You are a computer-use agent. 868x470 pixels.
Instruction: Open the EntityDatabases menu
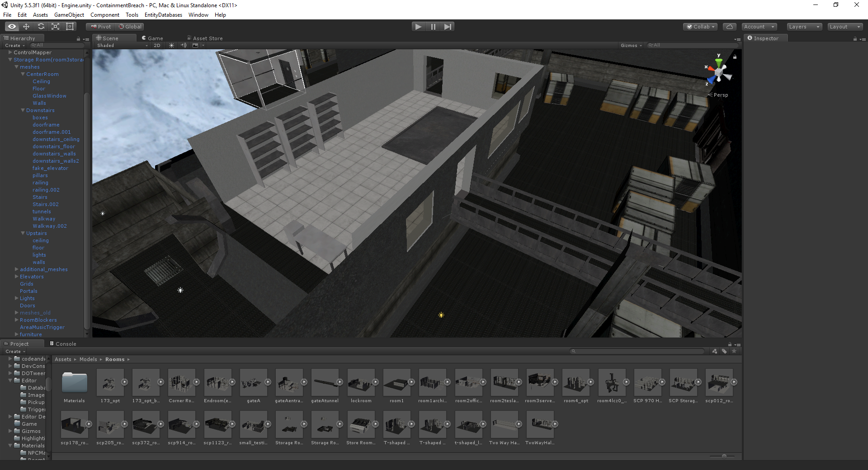163,15
